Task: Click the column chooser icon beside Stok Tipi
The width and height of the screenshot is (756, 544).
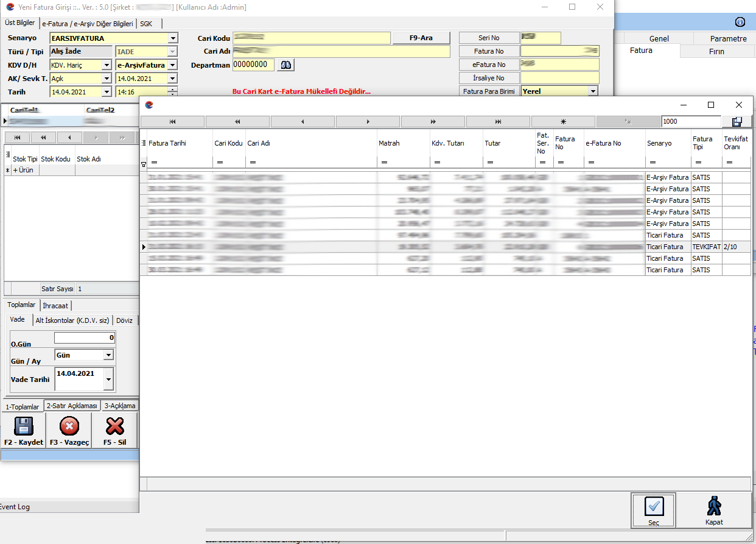Action: [x=8, y=155]
